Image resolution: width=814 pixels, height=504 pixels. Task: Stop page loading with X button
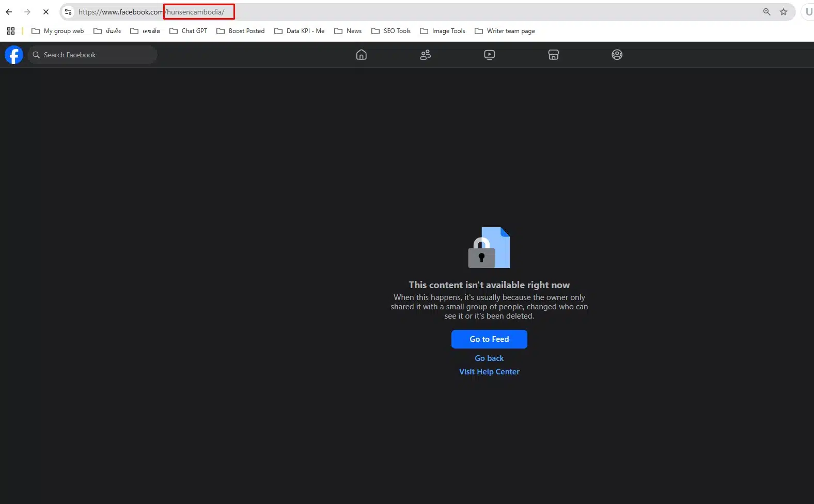45,12
